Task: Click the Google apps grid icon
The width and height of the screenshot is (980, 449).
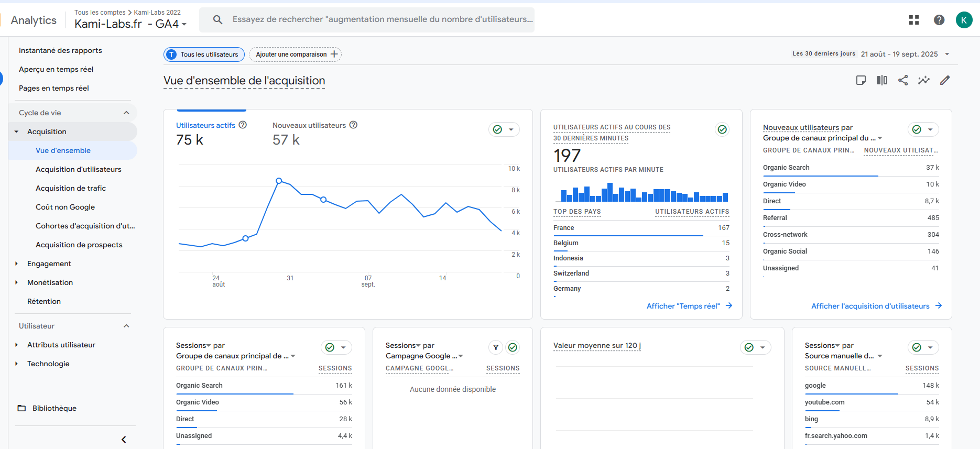Action: (914, 20)
